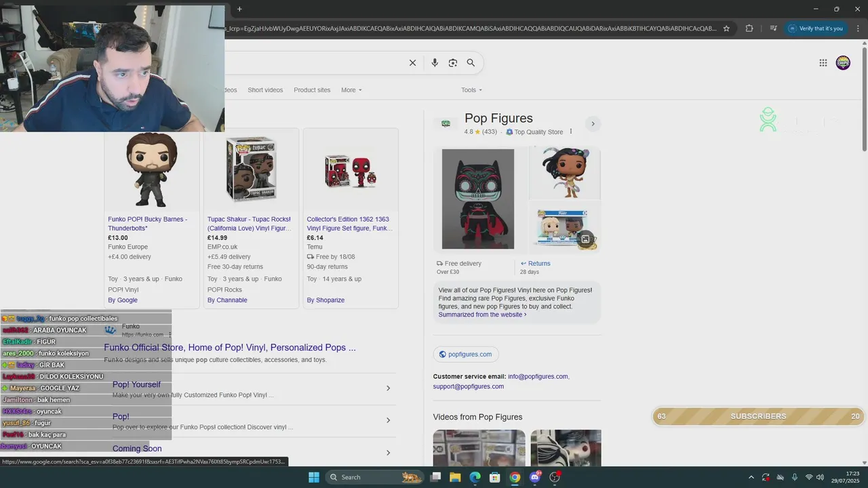Click the Bucky Barnes figure thumbnail

152,170
